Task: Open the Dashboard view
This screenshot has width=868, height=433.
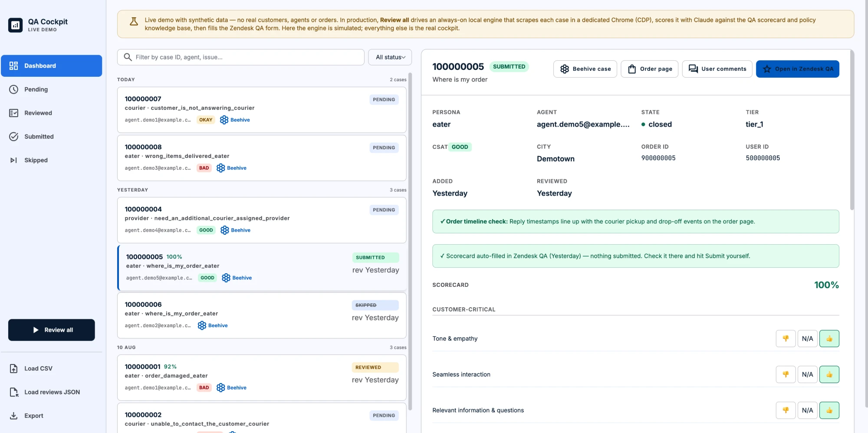Action: click(x=51, y=66)
